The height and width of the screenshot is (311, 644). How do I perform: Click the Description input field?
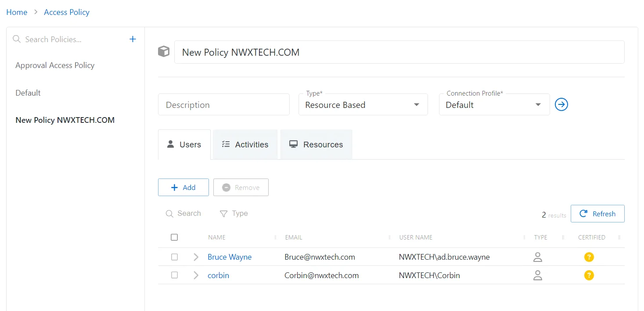coord(224,104)
